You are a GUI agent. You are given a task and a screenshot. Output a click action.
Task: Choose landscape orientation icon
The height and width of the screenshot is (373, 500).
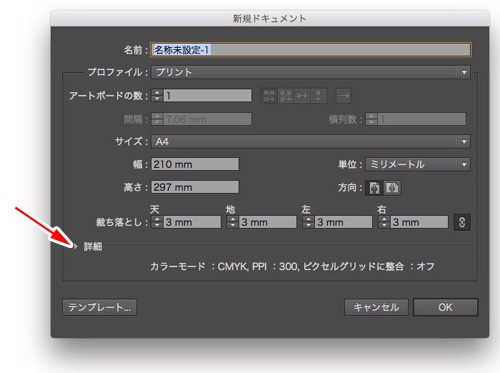tap(392, 188)
